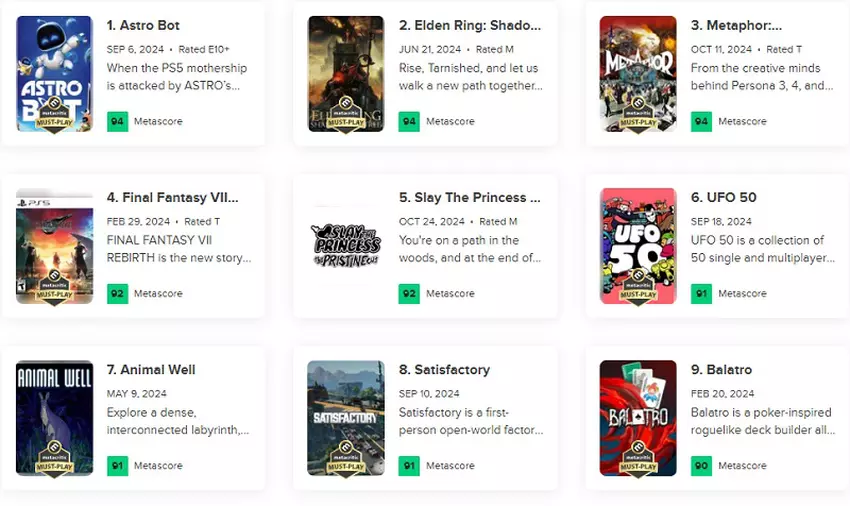Open the Astro Bot title link
This screenshot has height=506, width=850.
(x=143, y=25)
